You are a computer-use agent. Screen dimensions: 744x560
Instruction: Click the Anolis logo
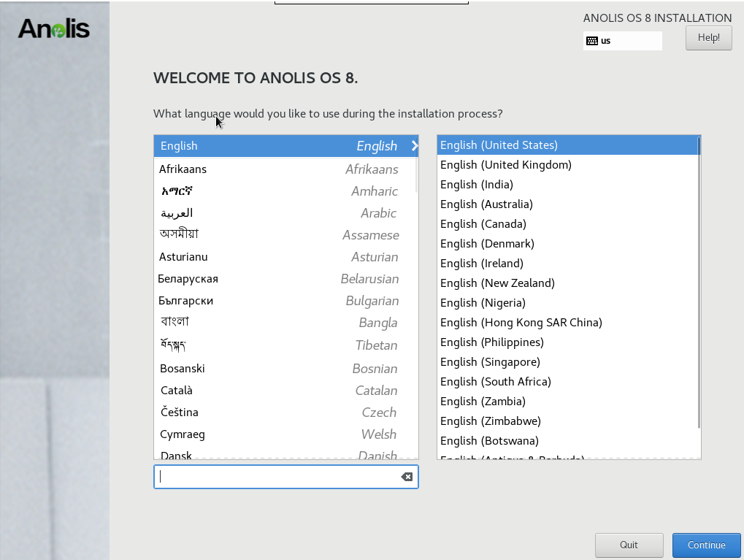click(x=53, y=28)
